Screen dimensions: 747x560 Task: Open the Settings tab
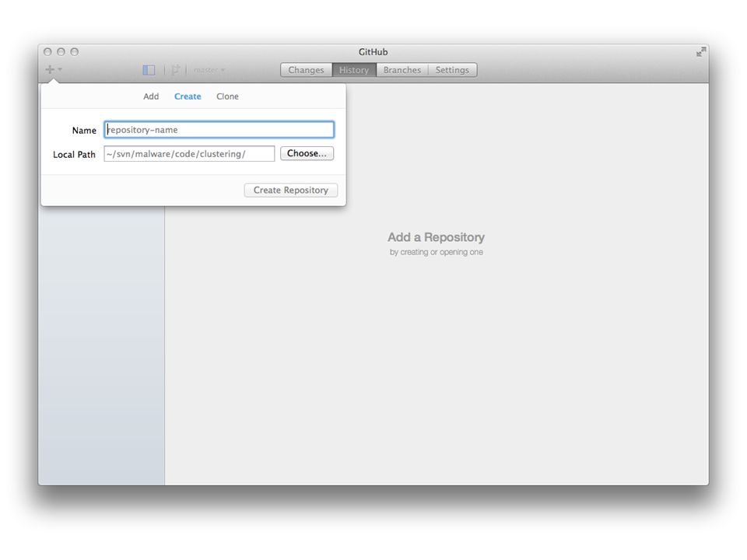coord(452,70)
